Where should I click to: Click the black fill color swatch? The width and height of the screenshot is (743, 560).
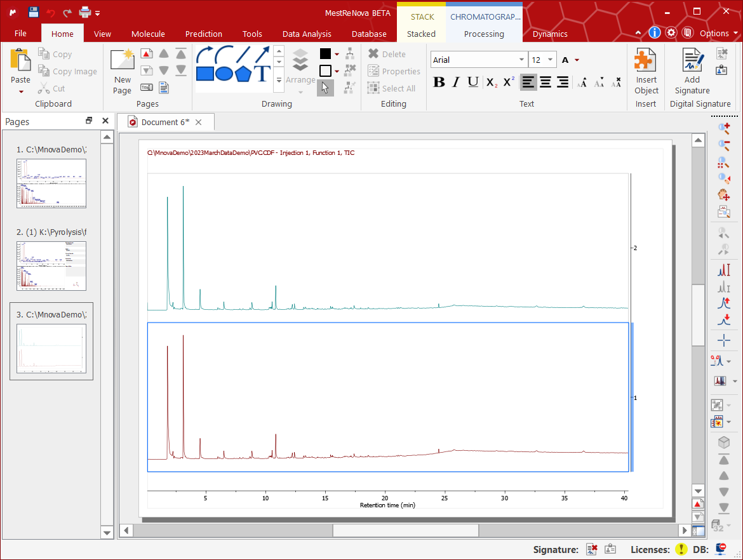tap(325, 54)
